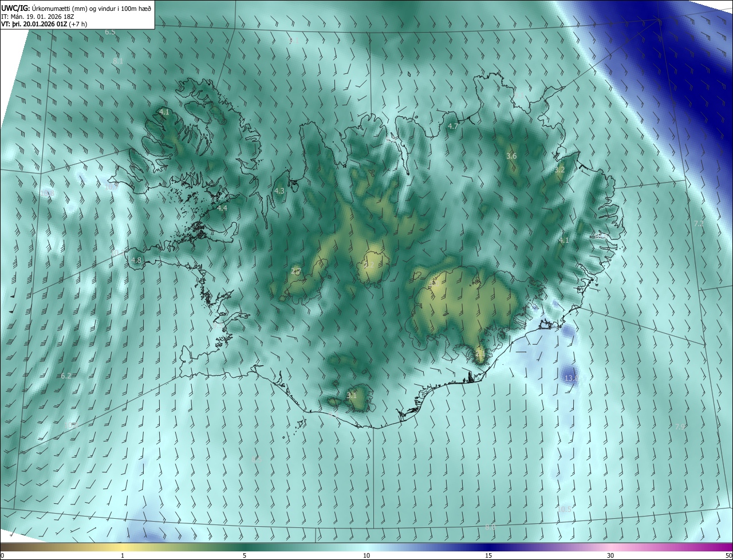
Task: Click the '3.2' value label
Action: pyautogui.click(x=559, y=170)
